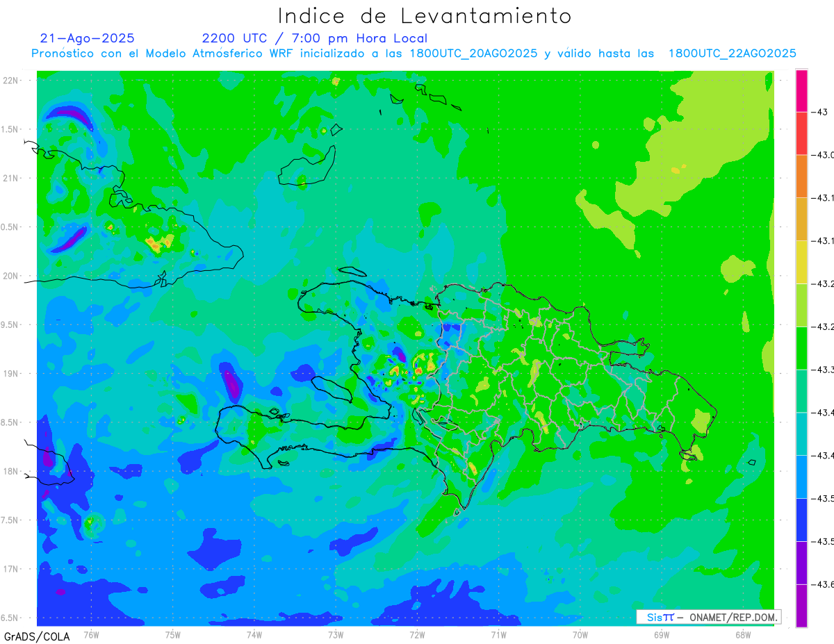Click the '68W' longitude label

[743, 635]
